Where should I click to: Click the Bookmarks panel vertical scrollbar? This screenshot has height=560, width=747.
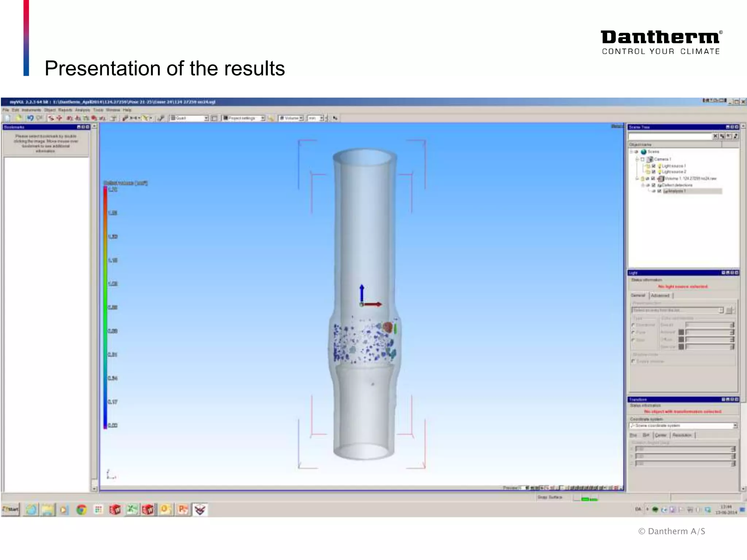click(94, 307)
